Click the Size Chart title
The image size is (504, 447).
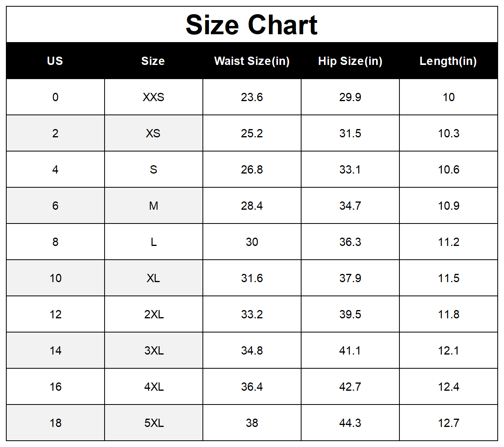coord(252,25)
